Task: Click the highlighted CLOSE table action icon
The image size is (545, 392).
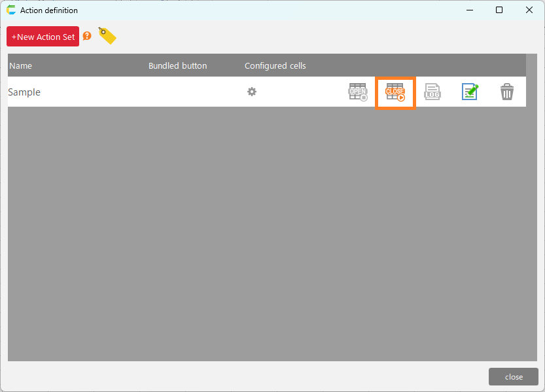Action: tap(395, 92)
